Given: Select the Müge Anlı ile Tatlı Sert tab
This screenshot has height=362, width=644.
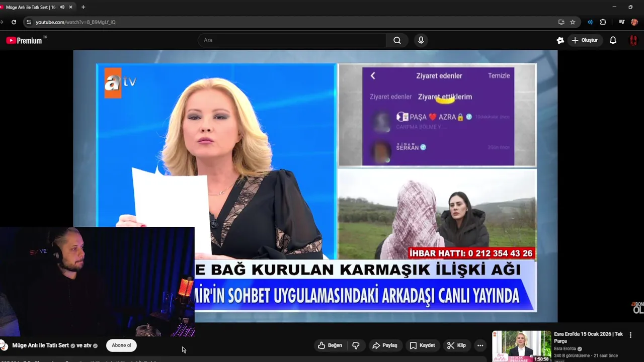Looking at the screenshot, I should (x=31, y=7).
